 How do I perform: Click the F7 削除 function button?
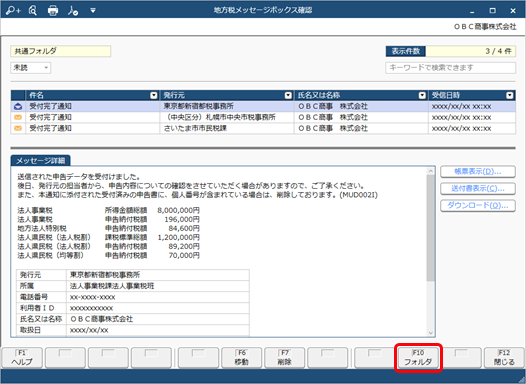[x=284, y=358]
